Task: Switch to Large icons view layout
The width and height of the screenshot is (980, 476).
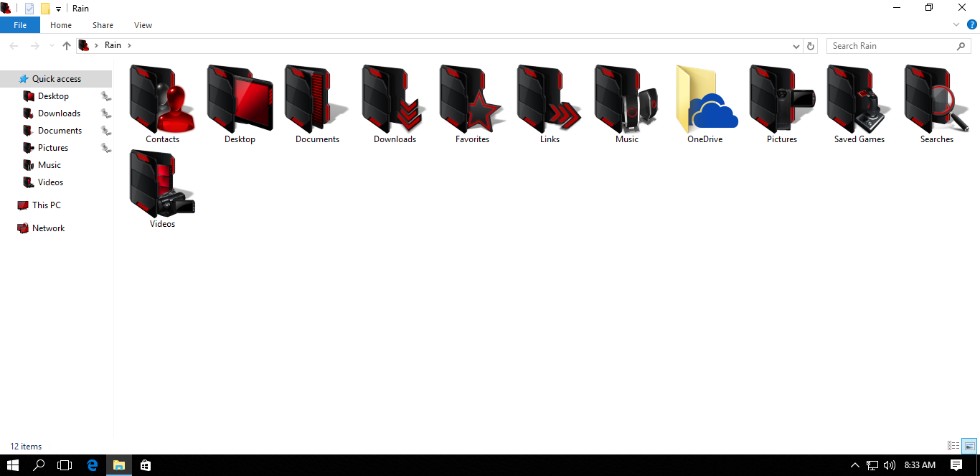Action: [x=969, y=446]
